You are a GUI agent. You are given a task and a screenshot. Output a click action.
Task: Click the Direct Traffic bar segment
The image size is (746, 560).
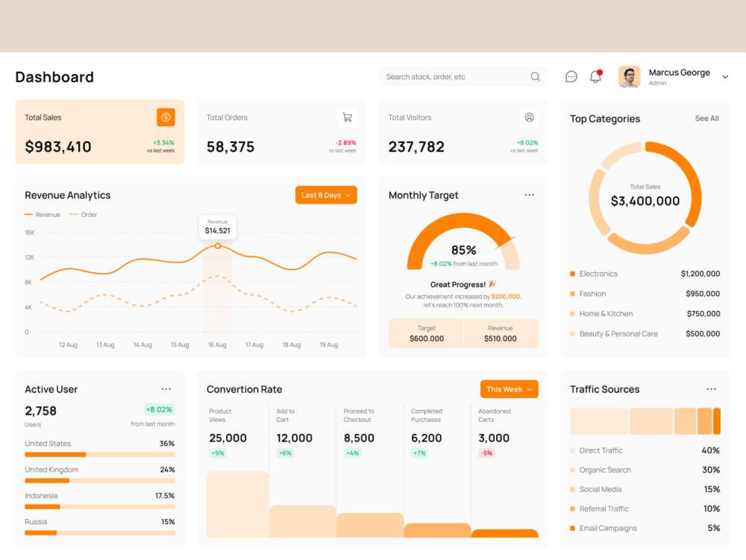(x=599, y=421)
